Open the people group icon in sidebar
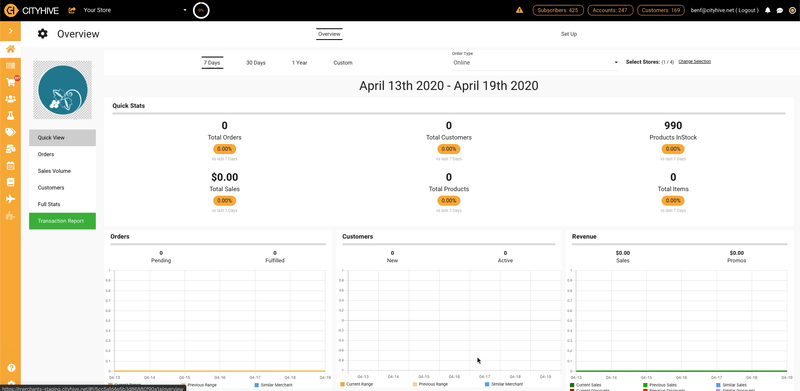800x391 pixels. (x=10, y=99)
